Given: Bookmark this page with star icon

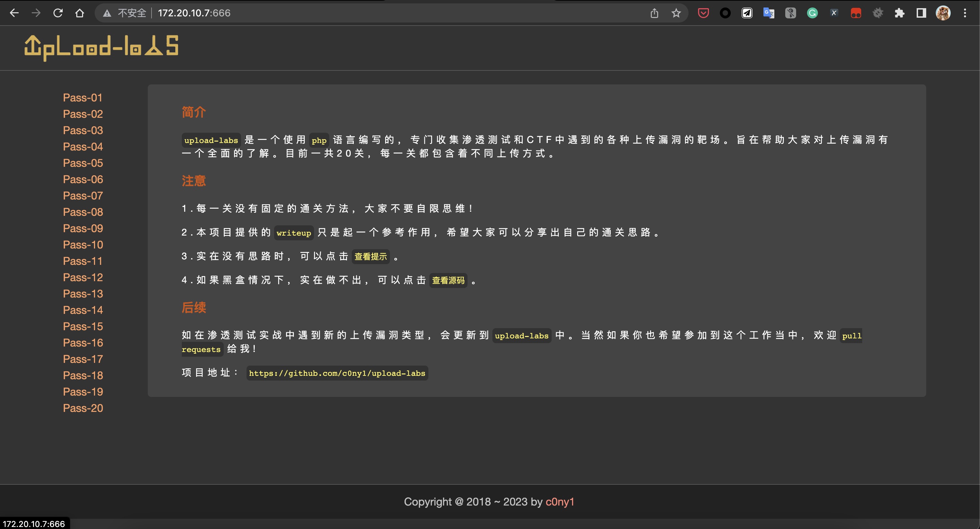Looking at the screenshot, I should (676, 13).
